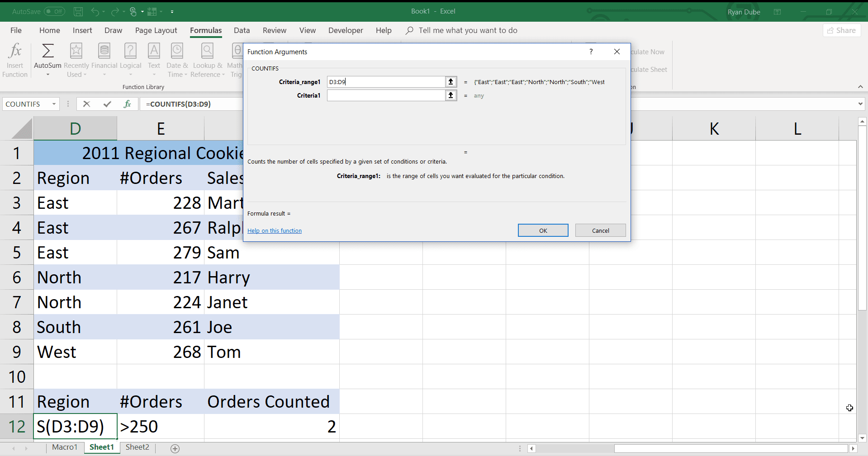Open the Financial functions icon
This screenshot has height=456, width=868.
[104, 51]
